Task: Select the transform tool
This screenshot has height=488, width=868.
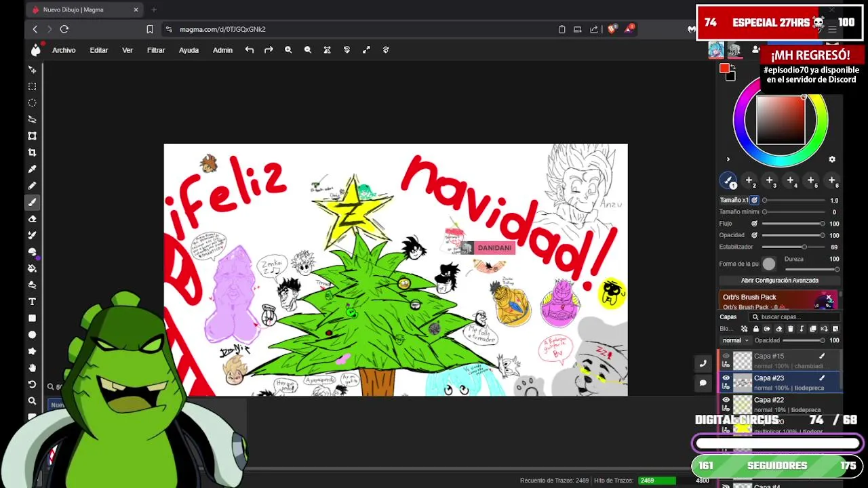Action: [32, 136]
